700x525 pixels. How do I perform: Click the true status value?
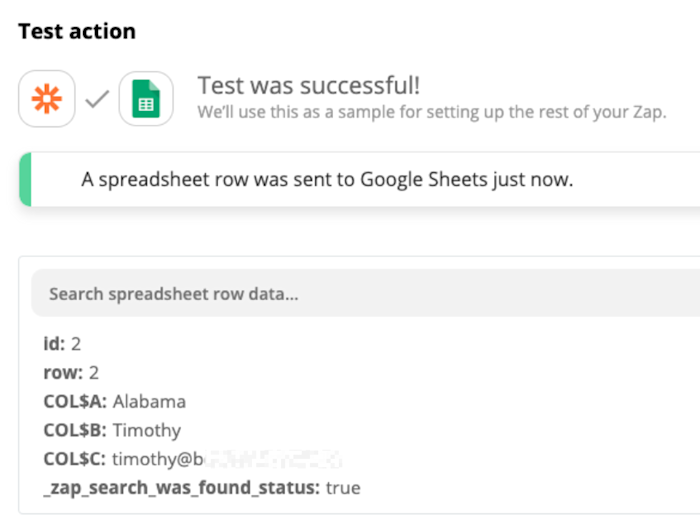(x=343, y=488)
